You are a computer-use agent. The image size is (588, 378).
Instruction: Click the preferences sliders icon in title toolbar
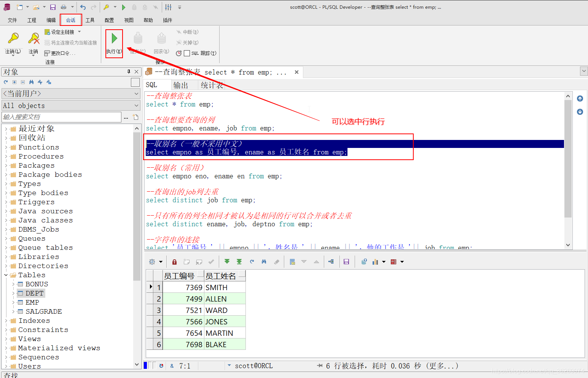tap(168, 7)
